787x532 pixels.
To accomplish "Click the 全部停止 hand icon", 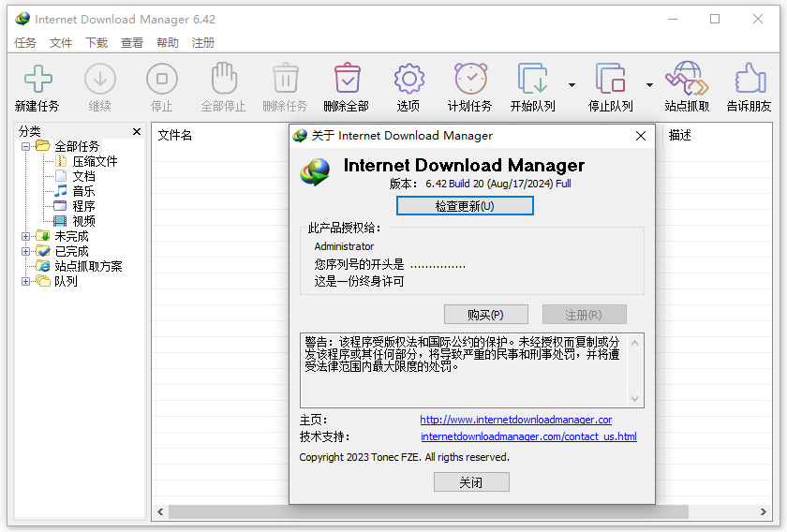I will tap(223, 79).
